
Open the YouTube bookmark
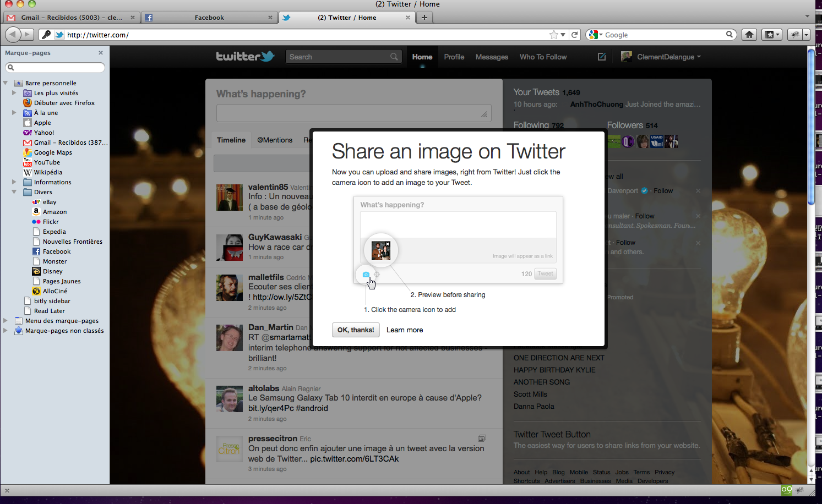(x=42, y=162)
